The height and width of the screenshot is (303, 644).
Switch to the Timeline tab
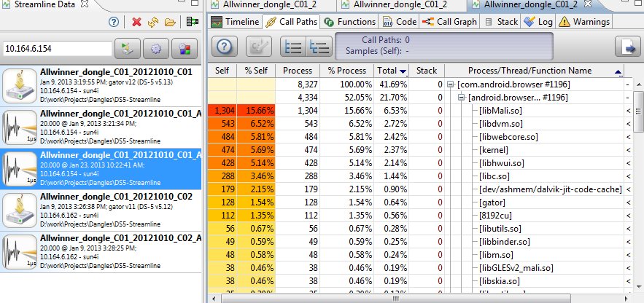236,22
